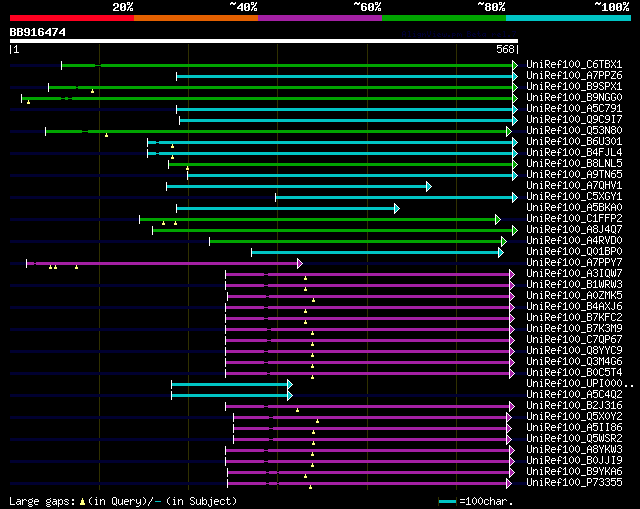This screenshot has height=509, width=640.
Task: Select the truncated UniRef100_UPI000.. label
Action: 580,384
